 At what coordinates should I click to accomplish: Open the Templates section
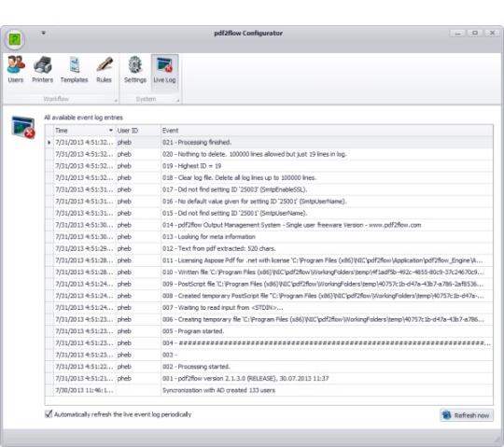tap(74, 70)
